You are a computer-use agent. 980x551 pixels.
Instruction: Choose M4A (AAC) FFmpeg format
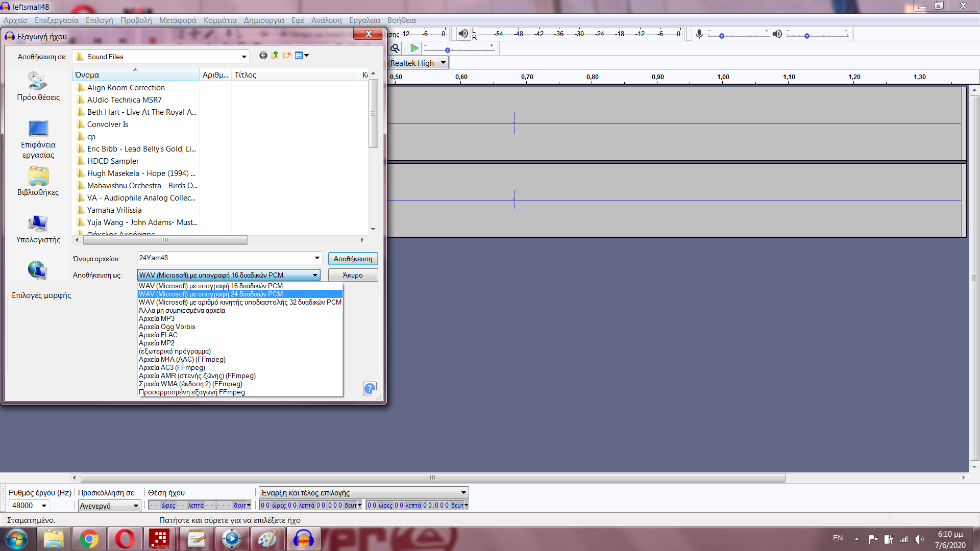click(x=240, y=359)
